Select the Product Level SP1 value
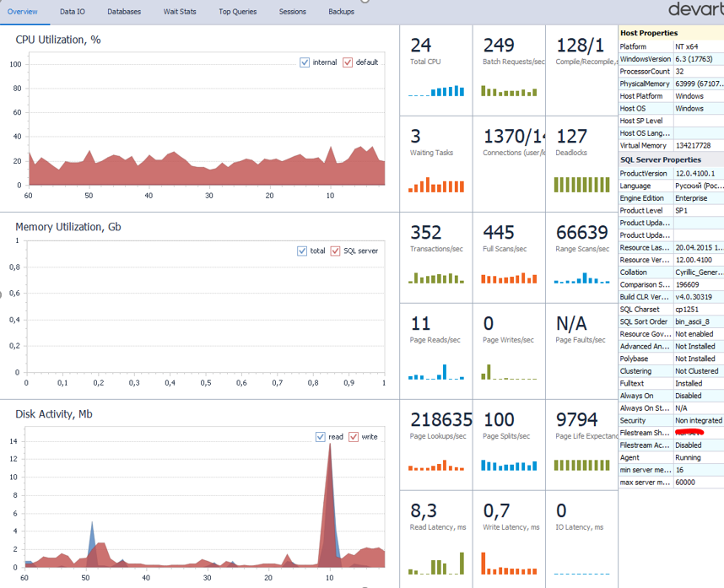 (681, 210)
